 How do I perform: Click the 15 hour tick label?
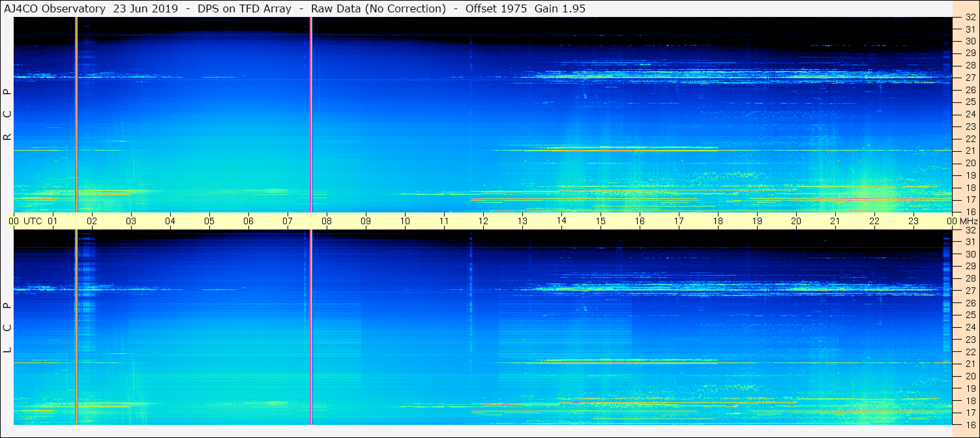coord(601,221)
